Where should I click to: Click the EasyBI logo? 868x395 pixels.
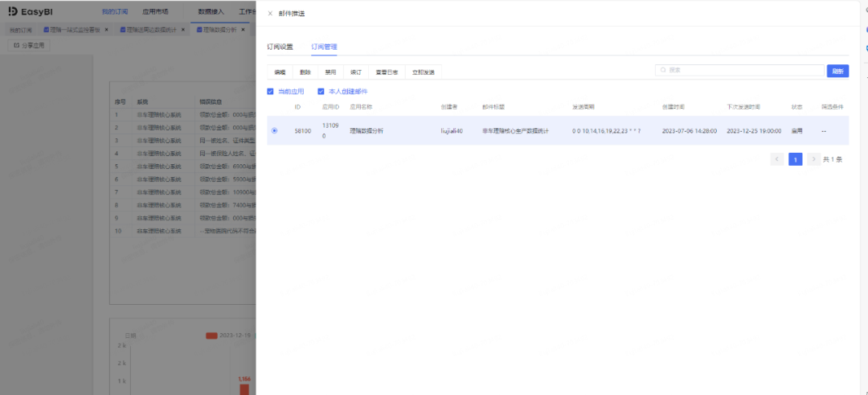(30, 11)
